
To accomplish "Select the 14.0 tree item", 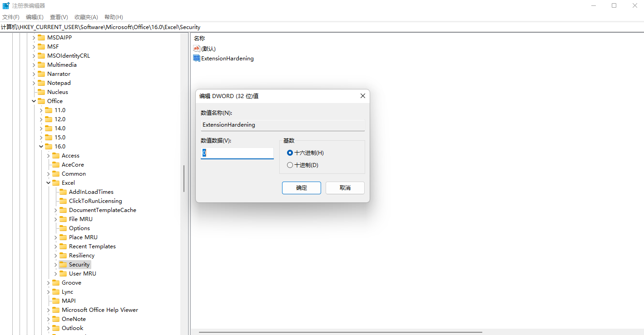I will 60,128.
